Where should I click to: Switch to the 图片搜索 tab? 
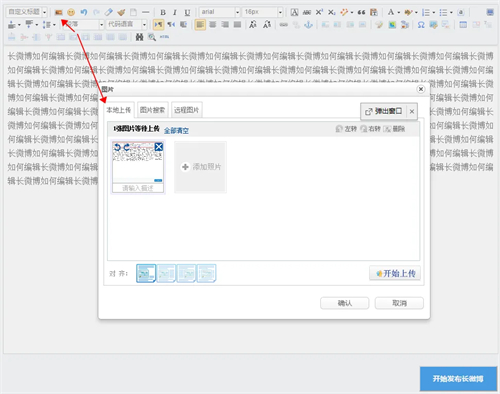tap(153, 110)
